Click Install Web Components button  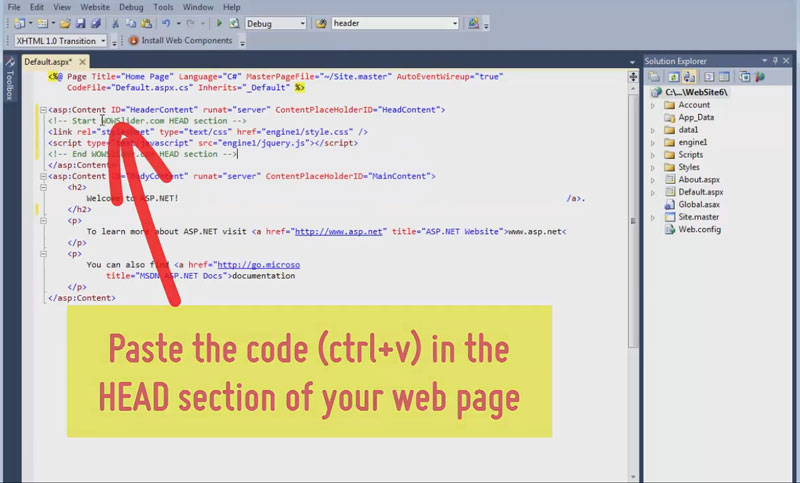click(x=181, y=40)
